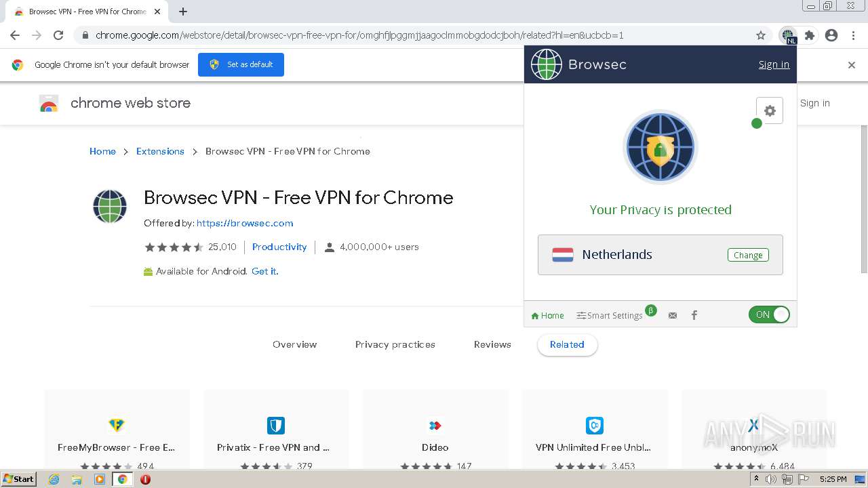Open Internet Explorer from taskbar
Screen dimensions: 868x488
pyautogui.click(x=54, y=479)
